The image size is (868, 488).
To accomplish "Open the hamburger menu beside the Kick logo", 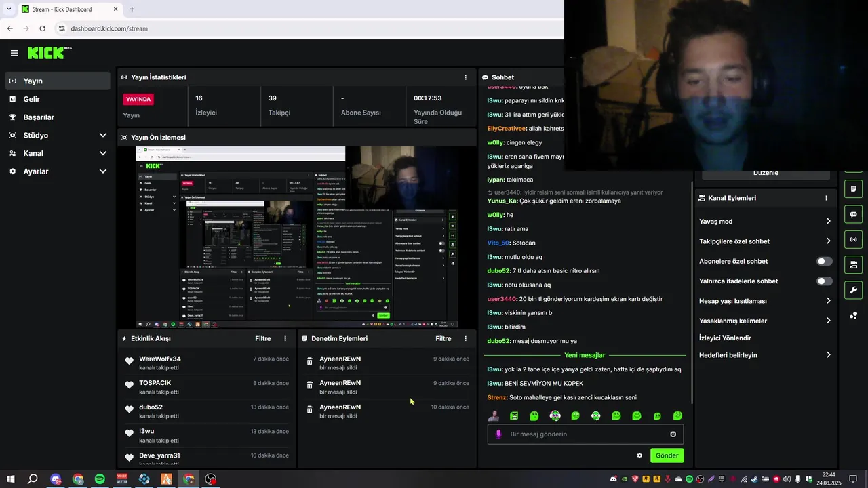I will (14, 53).
